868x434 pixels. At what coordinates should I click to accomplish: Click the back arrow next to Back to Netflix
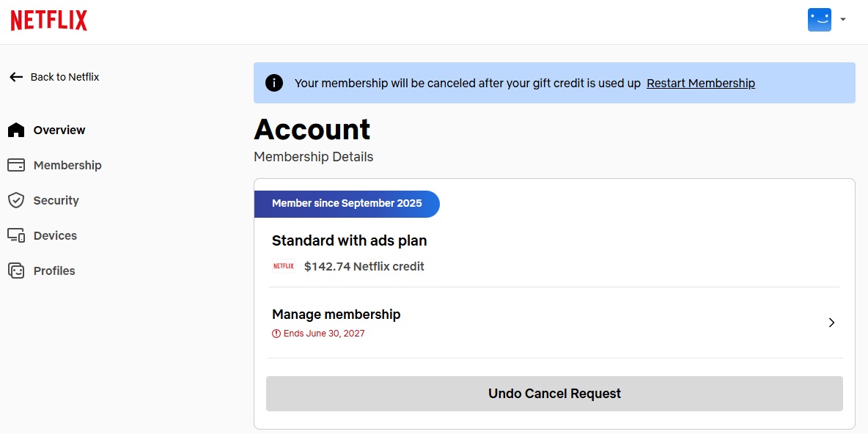click(15, 76)
